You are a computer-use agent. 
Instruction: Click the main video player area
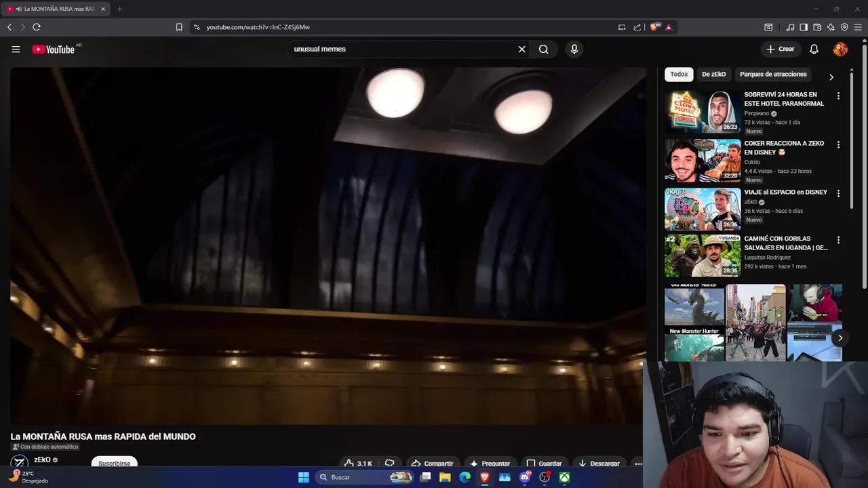pyautogui.click(x=328, y=245)
